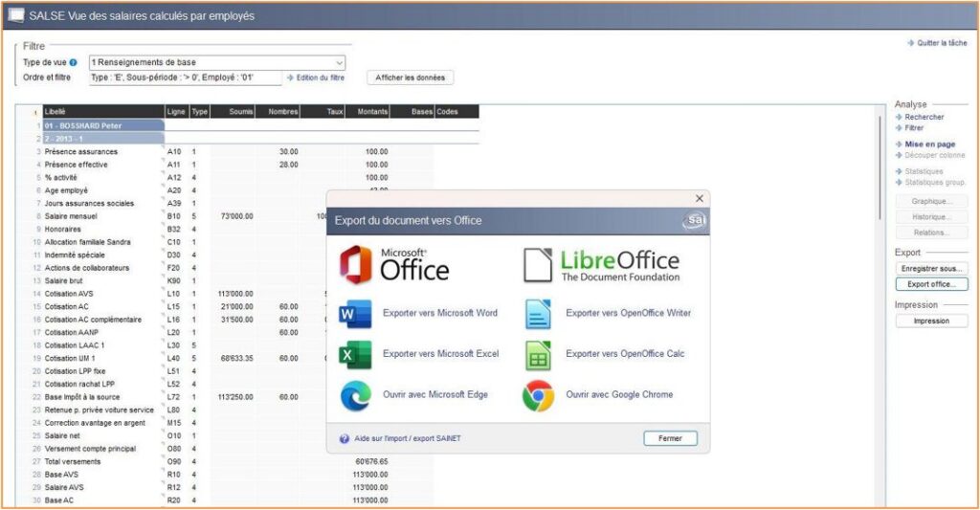Click Filtrer in Analyse panel
Viewport: 980px width, 510px height.
pyautogui.click(x=914, y=127)
